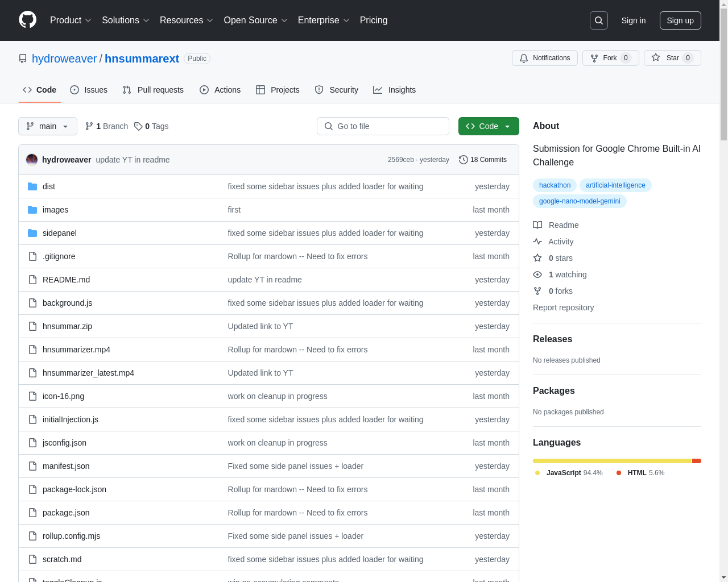The image size is (728, 582).
Task: Switch to the Security tab
Action: pyautogui.click(x=337, y=90)
